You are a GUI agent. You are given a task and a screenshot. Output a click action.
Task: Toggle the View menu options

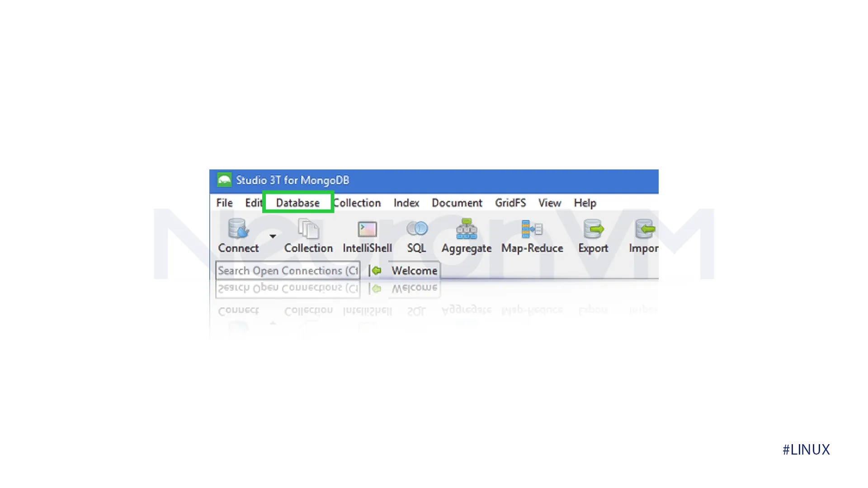coord(549,202)
